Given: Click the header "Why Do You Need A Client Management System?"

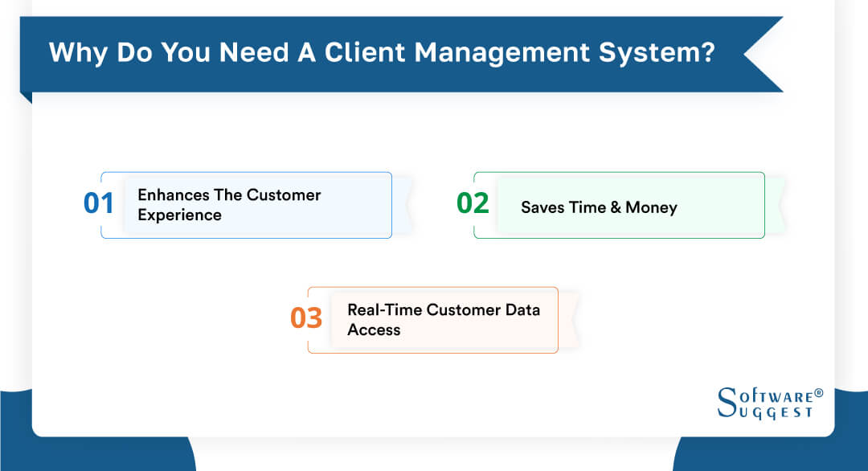Looking at the screenshot, I should (x=382, y=52).
